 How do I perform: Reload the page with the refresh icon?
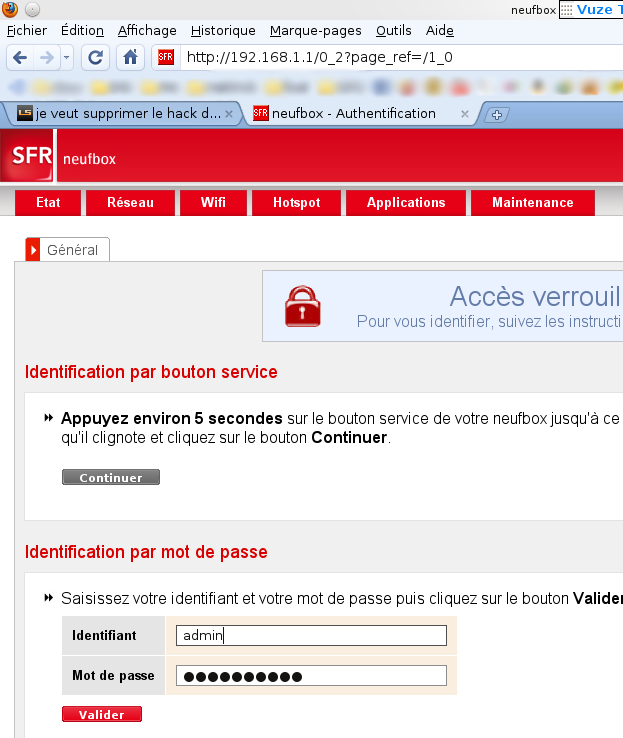[96, 57]
